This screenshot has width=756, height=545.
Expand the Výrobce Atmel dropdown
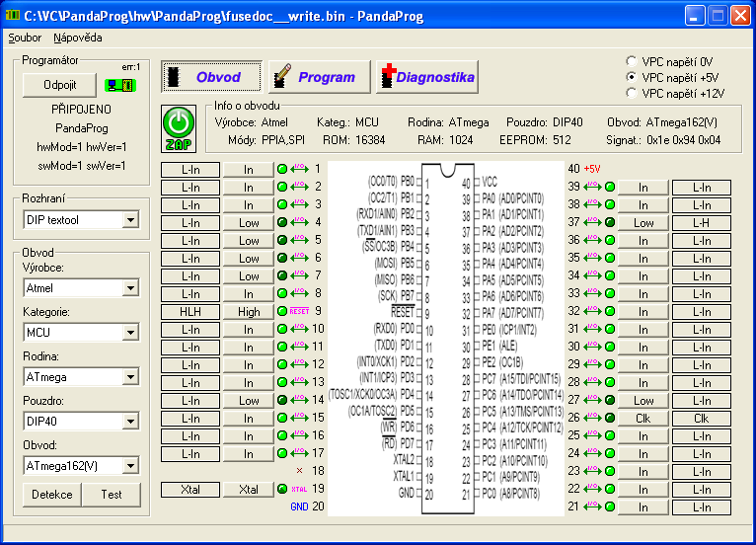[x=131, y=289]
